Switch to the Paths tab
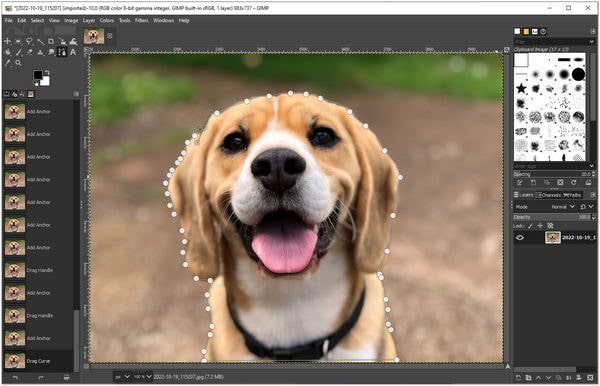Viewport: 600px width, 386px height. (x=572, y=195)
